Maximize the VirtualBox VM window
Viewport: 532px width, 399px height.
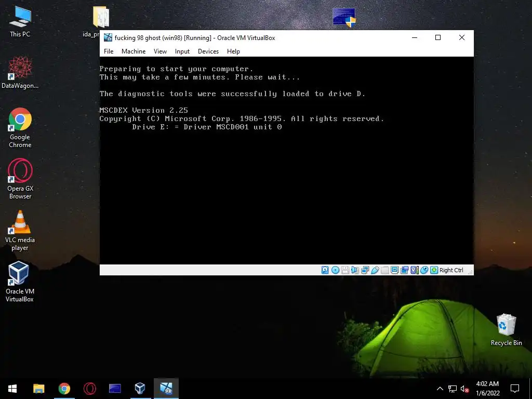(x=438, y=37)
